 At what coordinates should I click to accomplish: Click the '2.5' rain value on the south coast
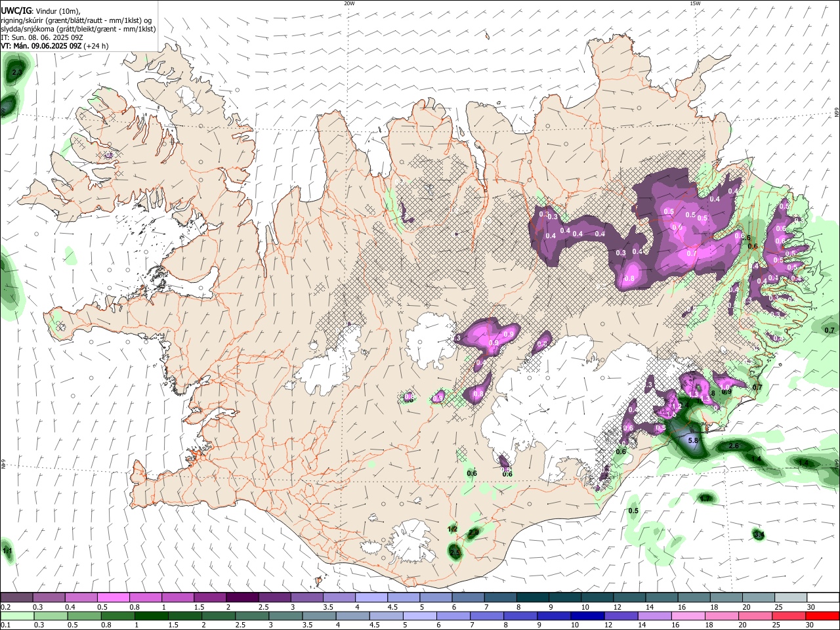click(x=455, y=553)
